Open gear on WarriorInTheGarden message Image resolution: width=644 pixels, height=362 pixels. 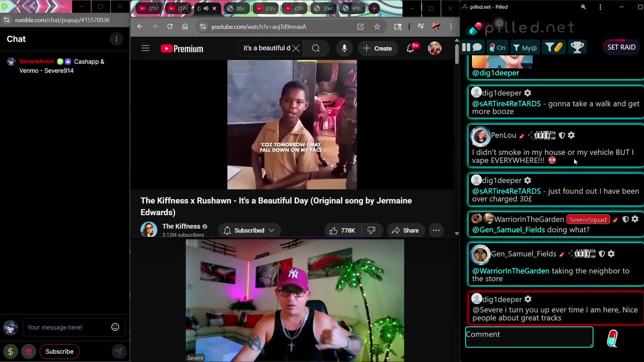pyautogui.click(x=635, y=219)
